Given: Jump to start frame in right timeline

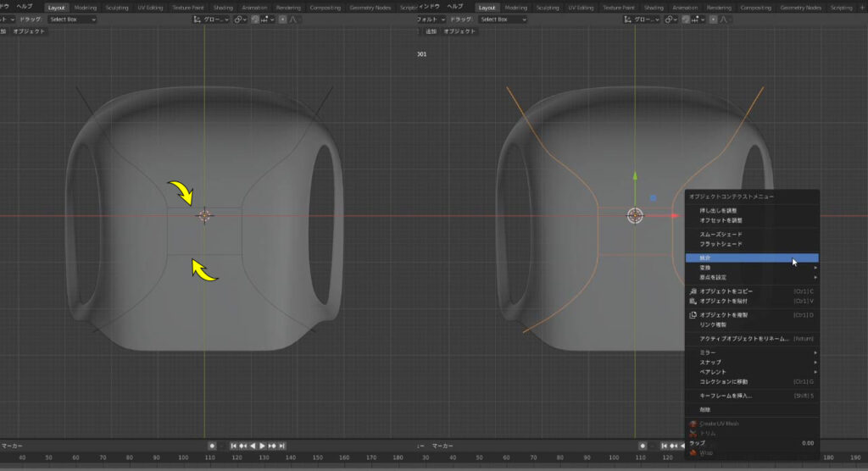Looking at the screenshot, I should 665,446.
